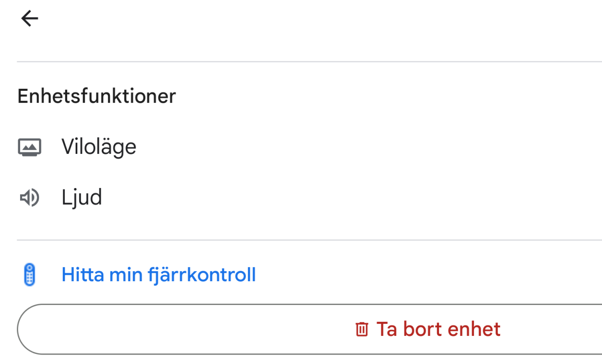Go back using the left arrow
This screenshot has height=364, width=602.
pos(30,19)
